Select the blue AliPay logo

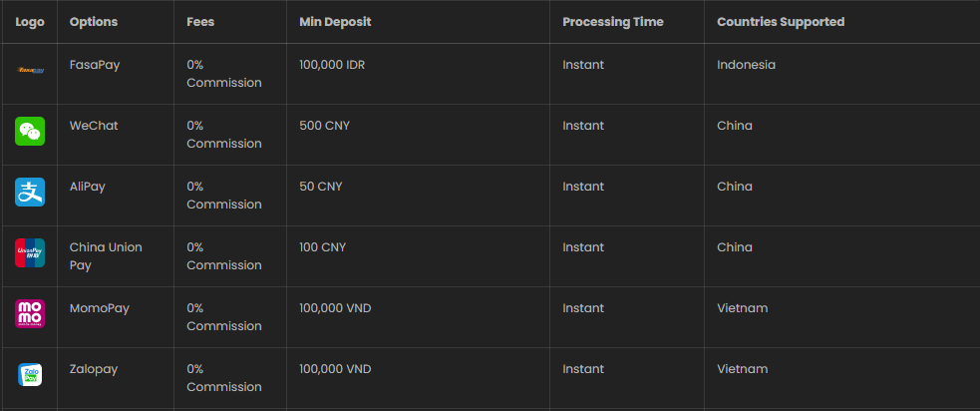click(29, 193)
